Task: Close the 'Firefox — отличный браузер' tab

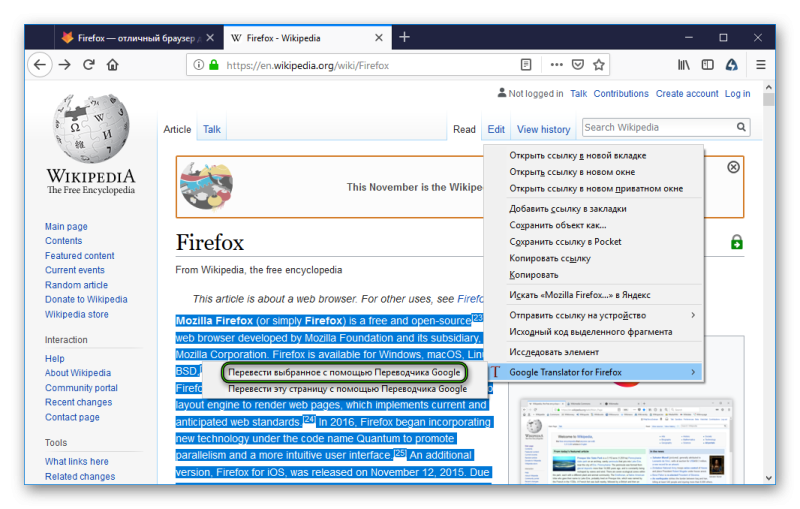Action: click(x=210, y=38)
